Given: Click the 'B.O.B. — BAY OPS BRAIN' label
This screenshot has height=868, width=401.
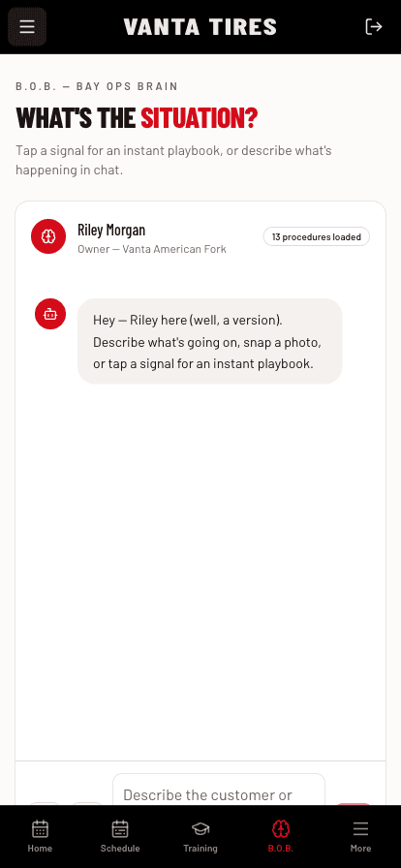Looking at the screenshot, I should pyautogui.click(x=97, y=86).
